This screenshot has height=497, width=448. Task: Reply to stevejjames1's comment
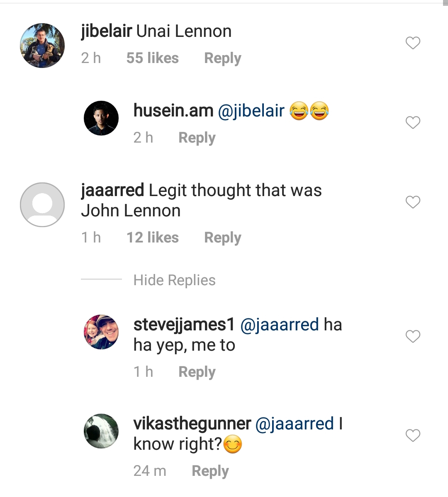click(197, 372)
